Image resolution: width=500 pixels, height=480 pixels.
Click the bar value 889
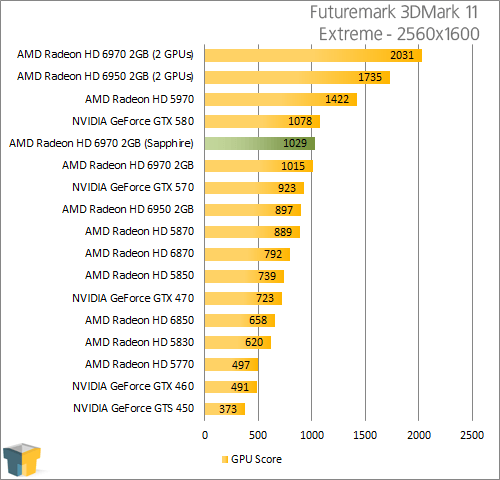(x=283, y=232)
